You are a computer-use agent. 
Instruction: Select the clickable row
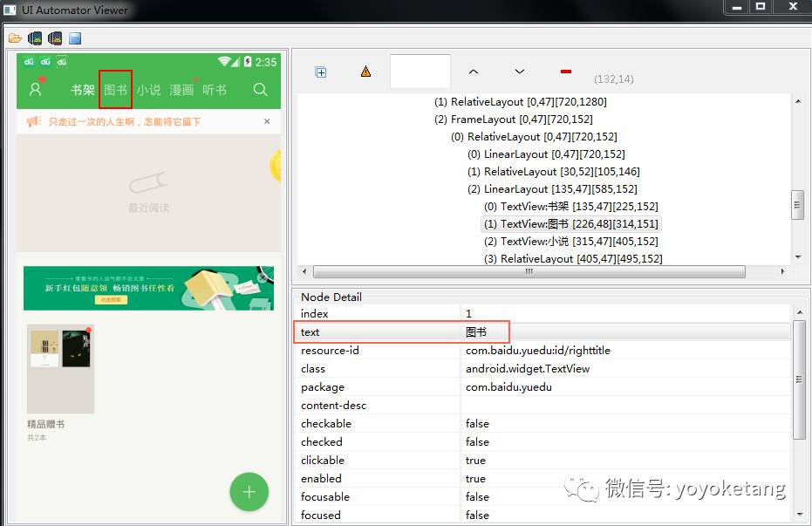(x=543, y=461)
